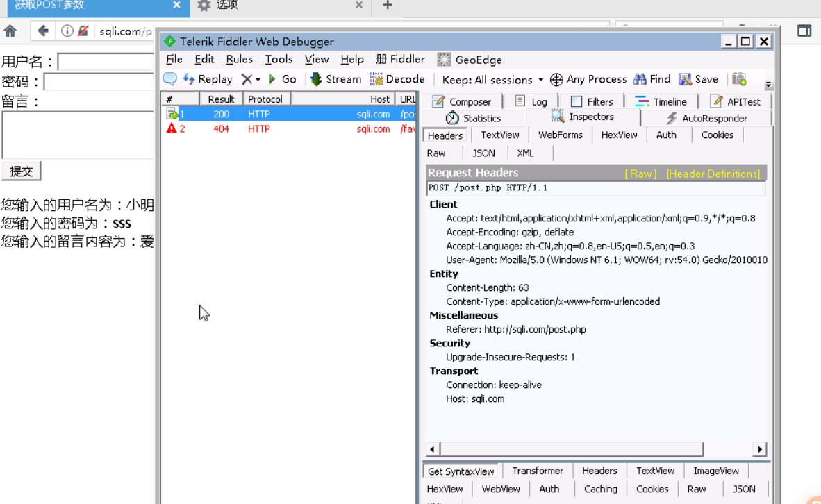
Task: Sort sessions by Protocol column header
Action: coord(267,99)
